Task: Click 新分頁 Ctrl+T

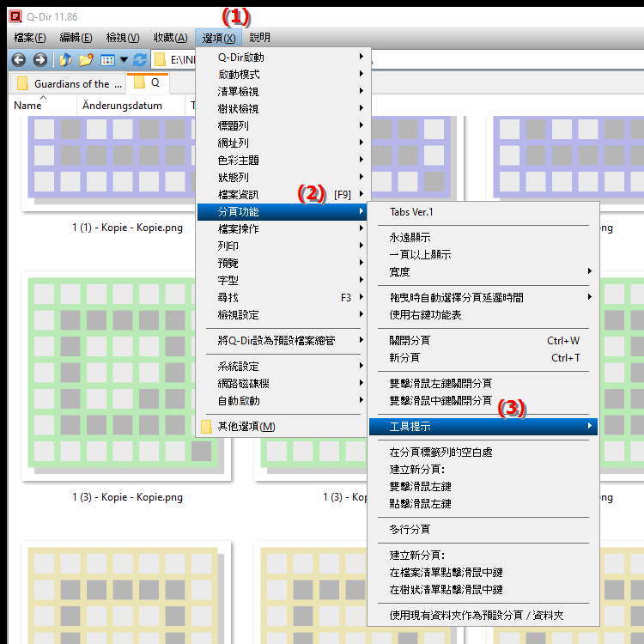Action: click(483, 358)
